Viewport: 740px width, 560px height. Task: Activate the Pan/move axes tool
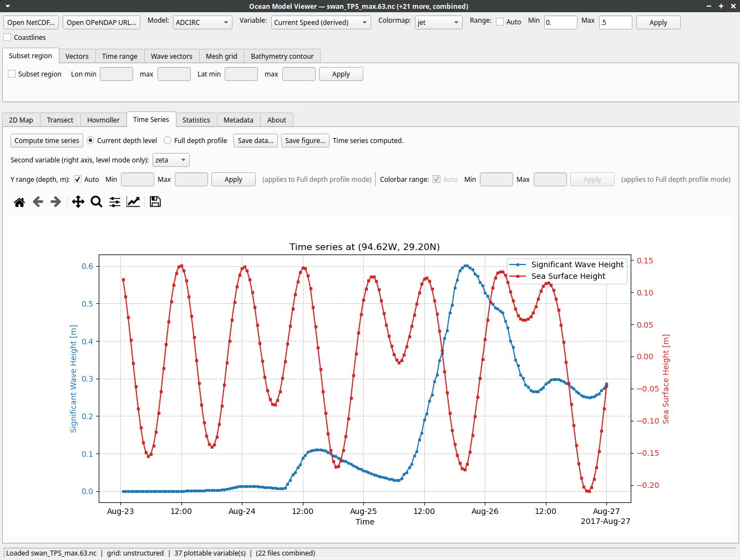click(x=78, y=202)
